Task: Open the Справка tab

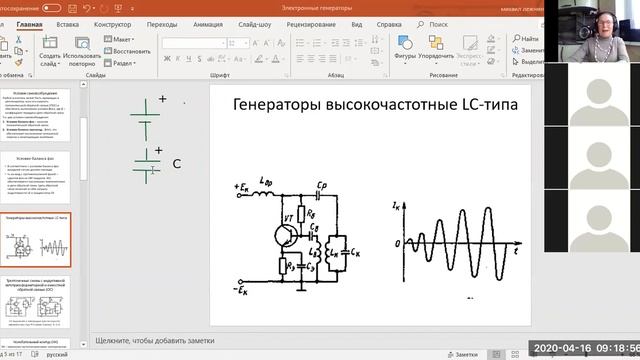Action: point(389,24)
